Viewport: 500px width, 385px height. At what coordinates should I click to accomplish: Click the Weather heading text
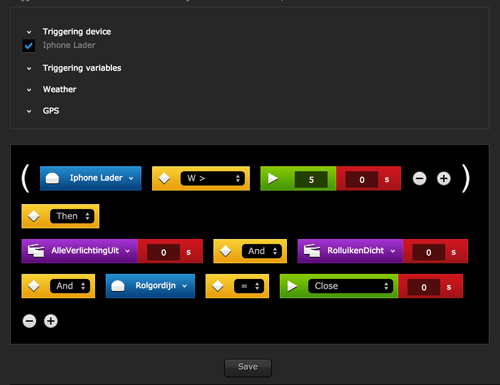tap(60, 89)
